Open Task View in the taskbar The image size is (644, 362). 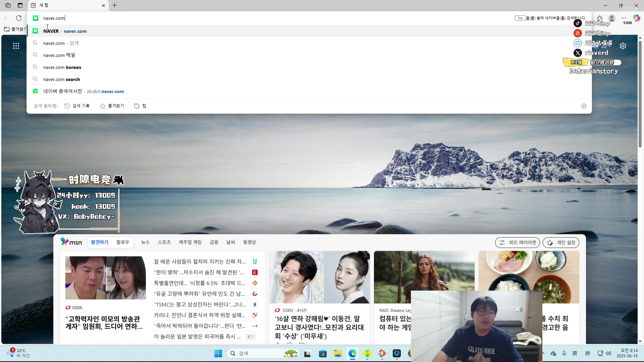[308, 354]
